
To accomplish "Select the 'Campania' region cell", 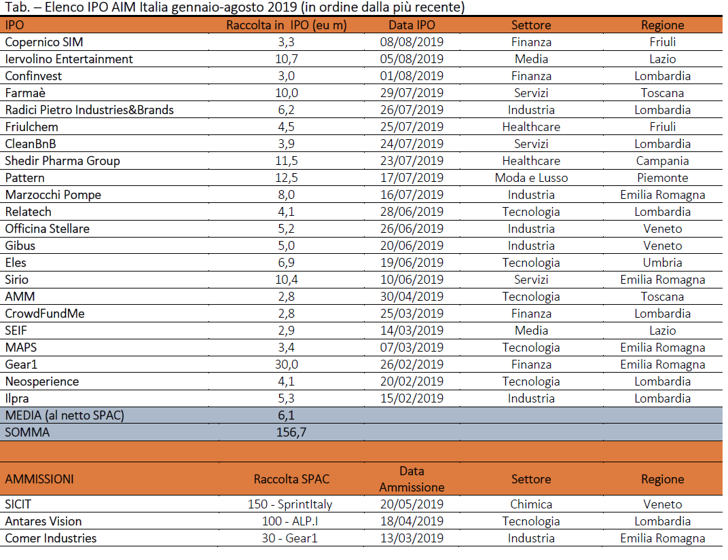I will [663, 161].
